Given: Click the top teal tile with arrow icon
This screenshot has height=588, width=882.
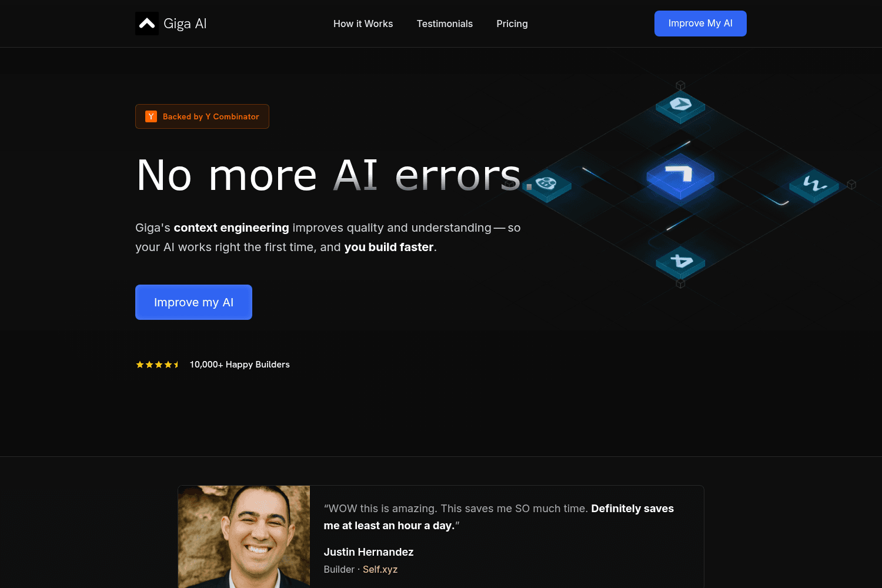Looking at the screenshot, I should tap(680, 106).
